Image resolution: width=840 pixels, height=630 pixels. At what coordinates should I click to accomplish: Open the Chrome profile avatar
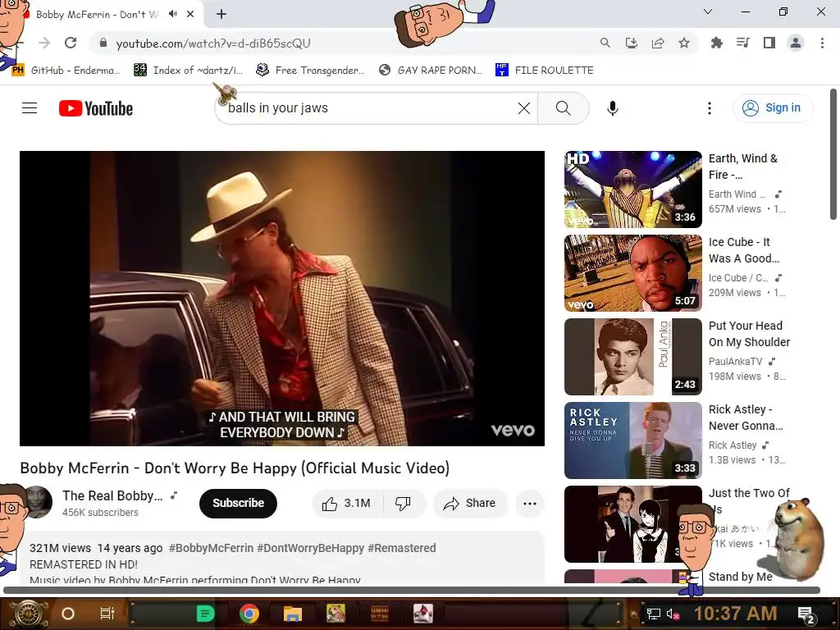click(x=796, y=43)
